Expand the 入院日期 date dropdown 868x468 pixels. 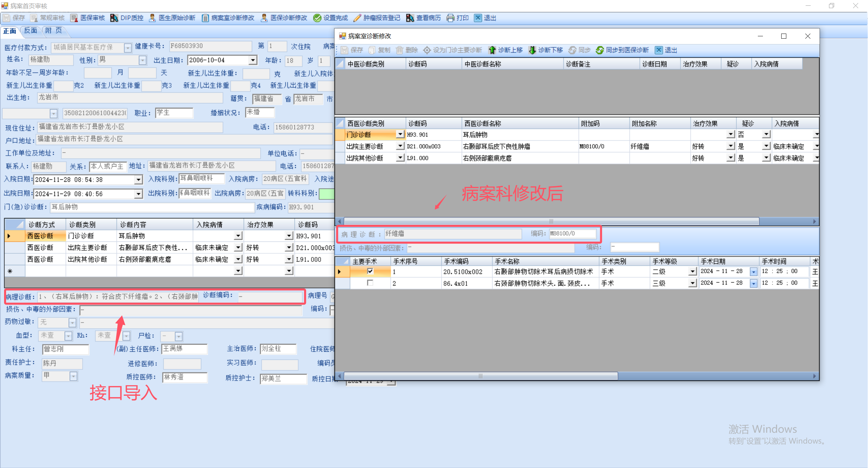coord(138,180)
